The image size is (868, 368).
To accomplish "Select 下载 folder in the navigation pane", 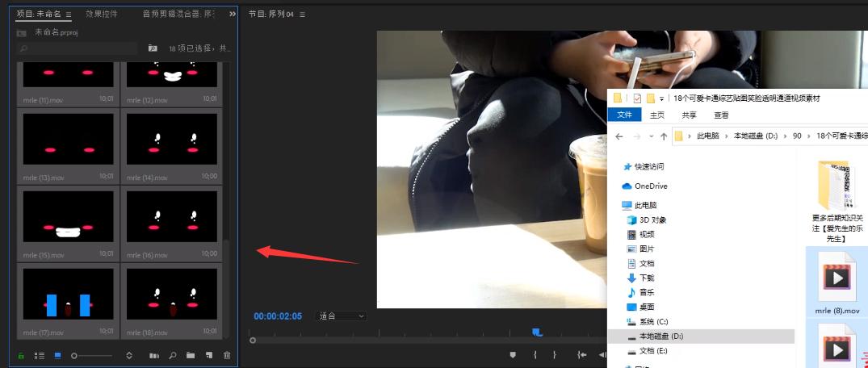I will click(647, 278).
